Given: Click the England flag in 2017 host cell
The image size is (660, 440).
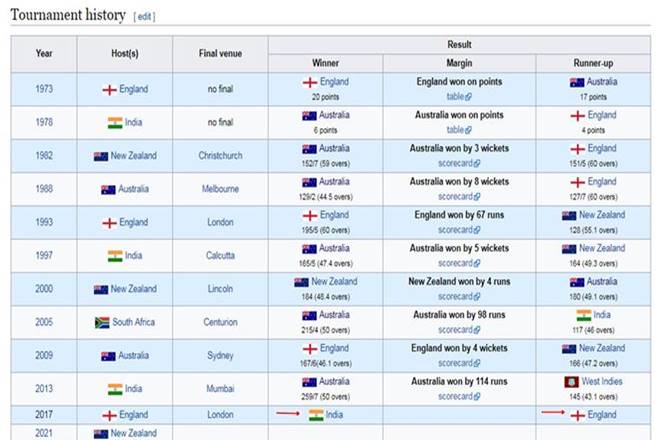Looking at the screenshot, I should point(109,416).
